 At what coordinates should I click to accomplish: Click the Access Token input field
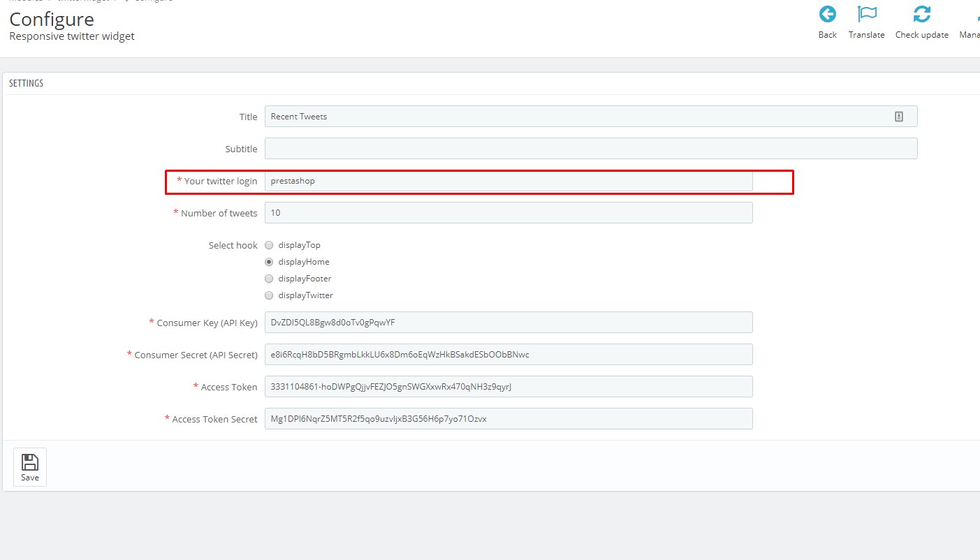tap(508, 387)
